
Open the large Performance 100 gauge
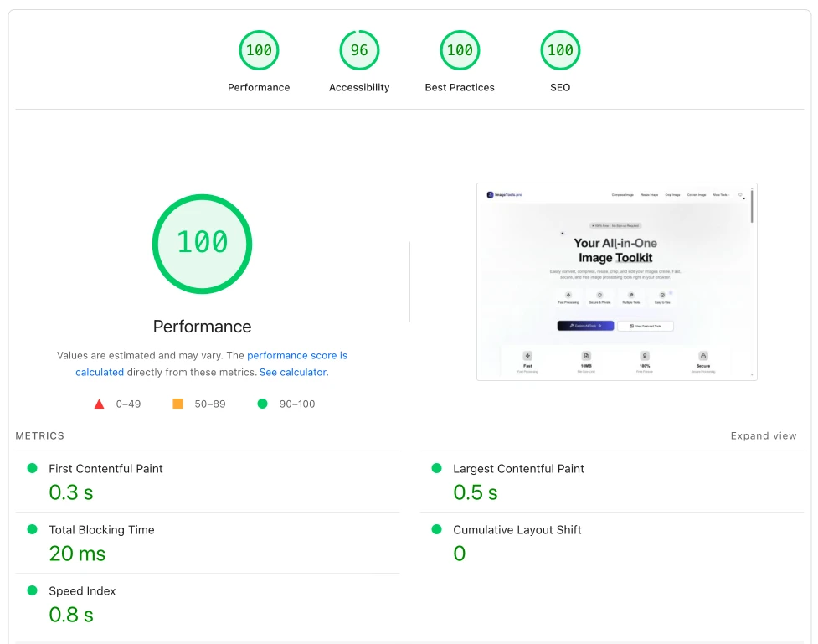coord(202,244)
